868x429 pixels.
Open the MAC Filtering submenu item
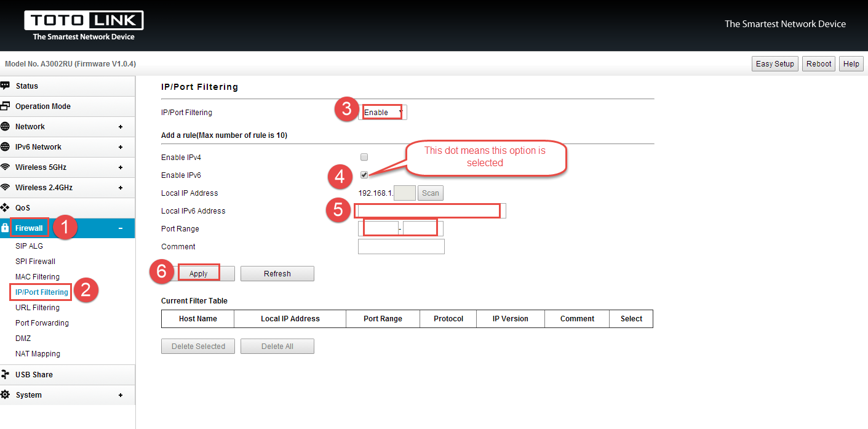38,277
